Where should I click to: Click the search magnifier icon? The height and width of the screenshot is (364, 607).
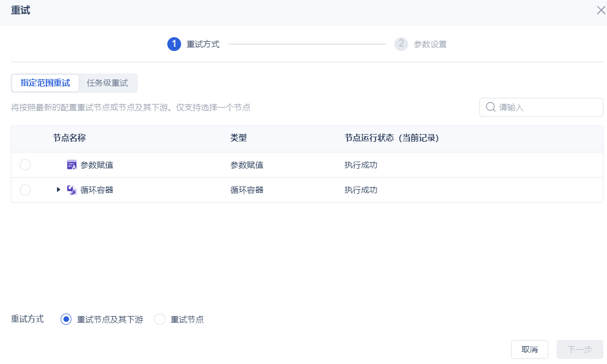point(491,107)
